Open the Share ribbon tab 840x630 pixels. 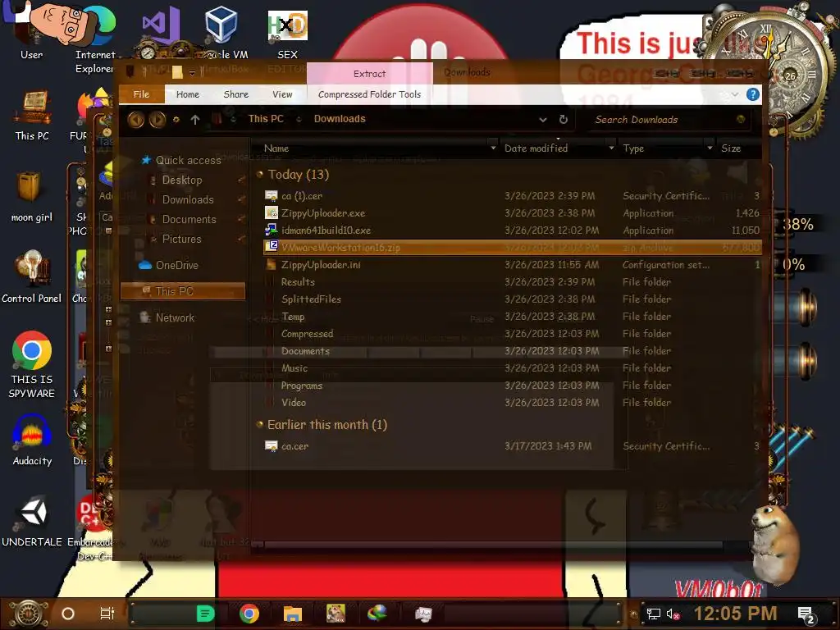coord(235,94)
